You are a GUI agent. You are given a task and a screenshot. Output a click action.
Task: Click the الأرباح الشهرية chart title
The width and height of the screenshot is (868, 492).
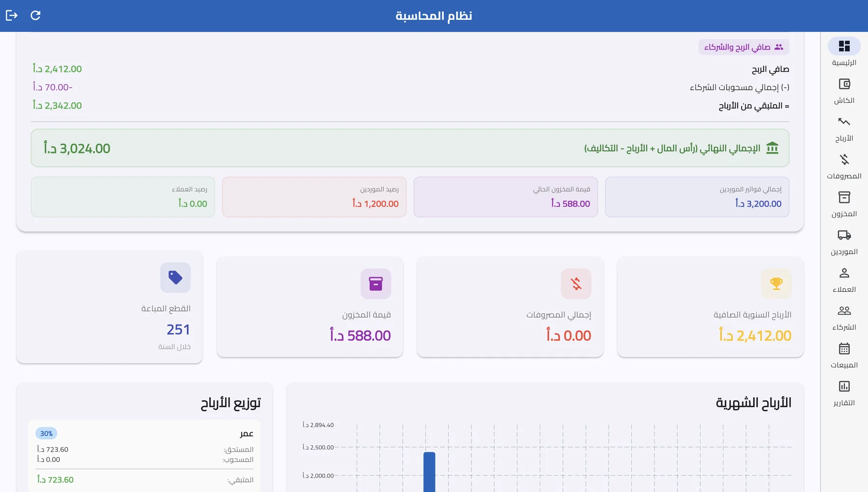(754, 403)
